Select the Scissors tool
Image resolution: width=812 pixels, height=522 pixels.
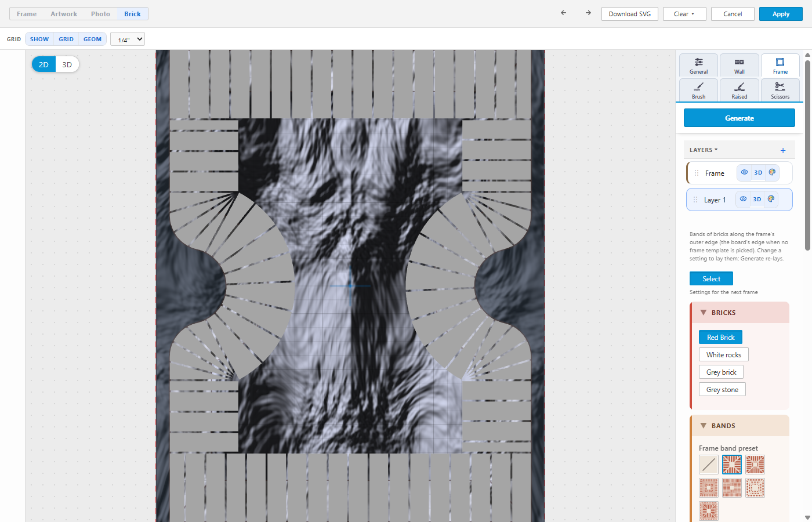coord(780,90)
